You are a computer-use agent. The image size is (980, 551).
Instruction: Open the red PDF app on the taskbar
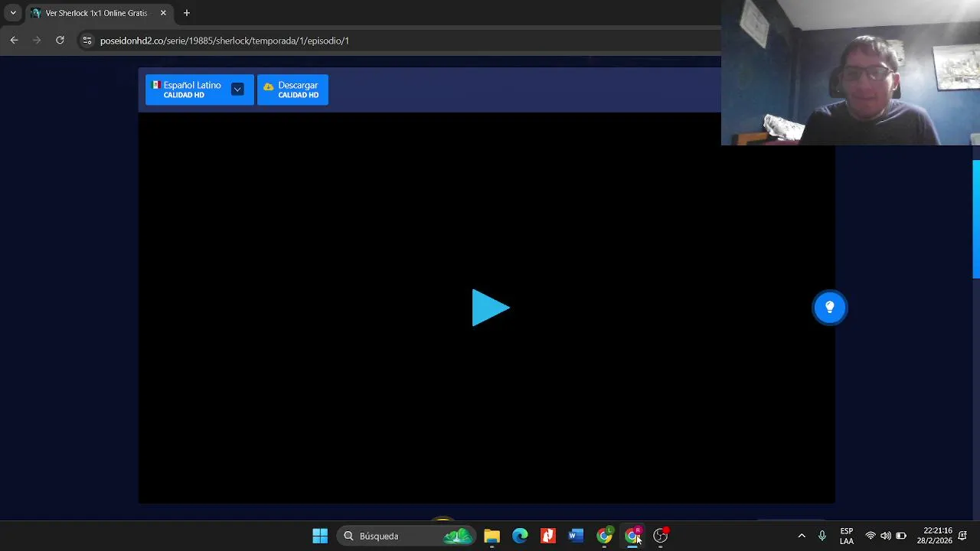click(x=548, y=536)
